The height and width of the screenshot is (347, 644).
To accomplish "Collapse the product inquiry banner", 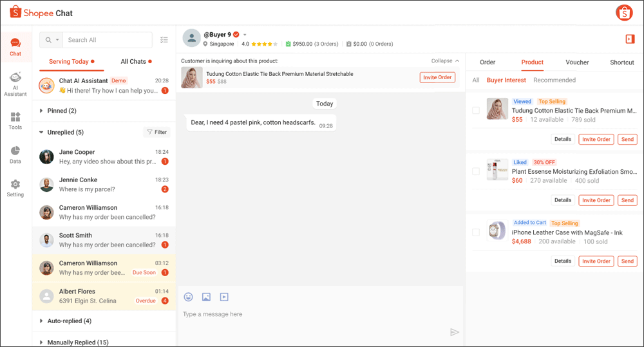I will (x=445, y=61).
